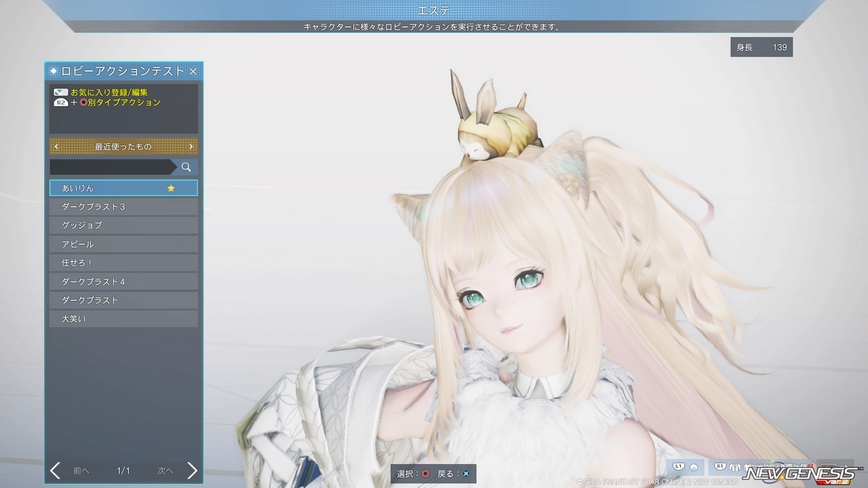Image resolution: width=868 pixels, height=488 pixels.
Task: Click the 別タイプアクション hint text
Action: click(124, 103)
